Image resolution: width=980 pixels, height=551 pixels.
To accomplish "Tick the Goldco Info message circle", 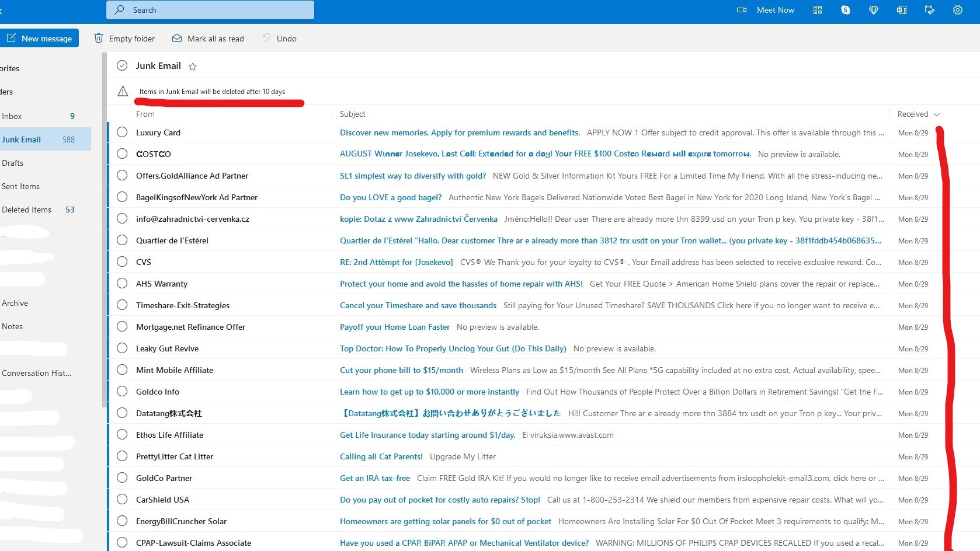I will 122,391.
